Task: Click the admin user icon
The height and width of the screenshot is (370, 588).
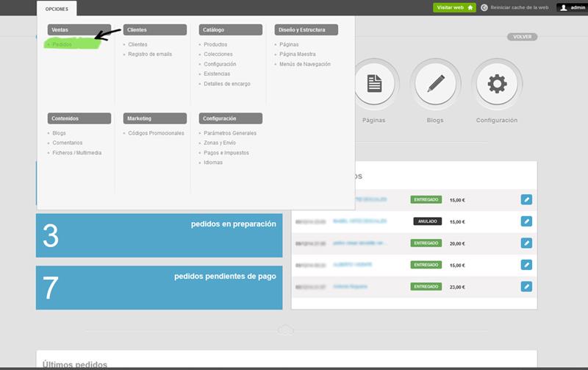Action: (564, 7)
